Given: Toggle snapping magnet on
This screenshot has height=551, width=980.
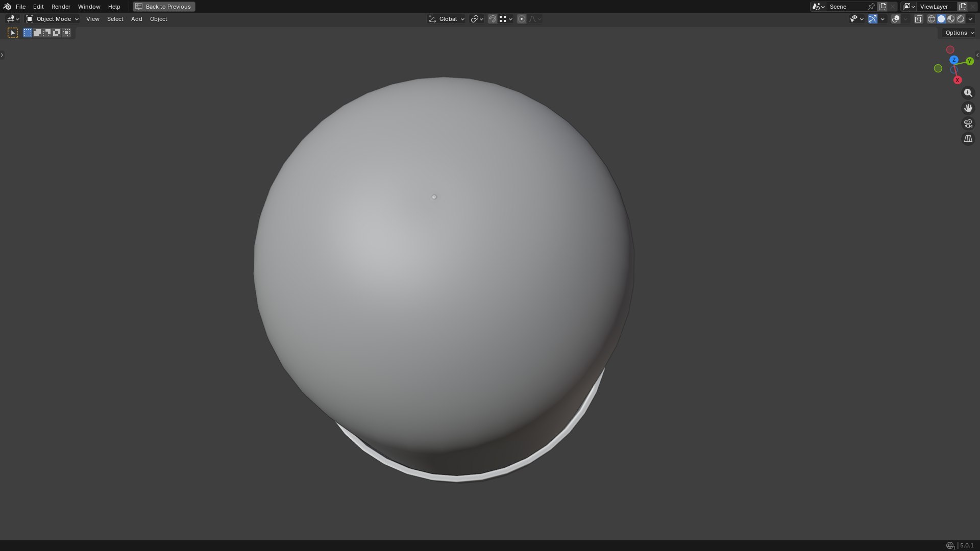Looking at the screenshot, I should 493,19.
